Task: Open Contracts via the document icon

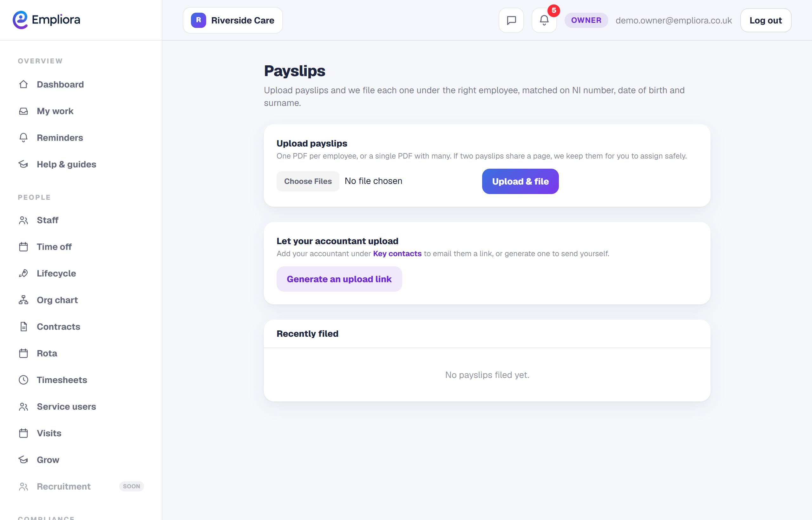Action: coord(23,327)
